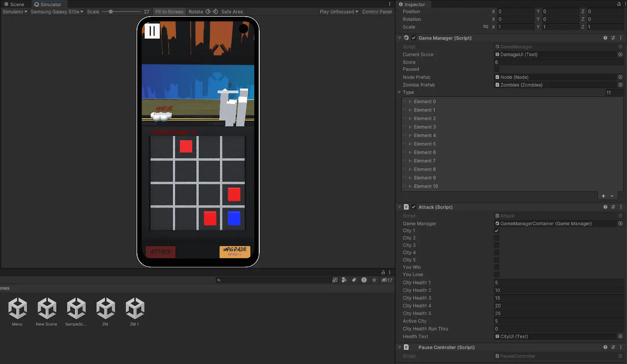
Task: Open Attack script preset selector
Action: (x=613, y=207)
